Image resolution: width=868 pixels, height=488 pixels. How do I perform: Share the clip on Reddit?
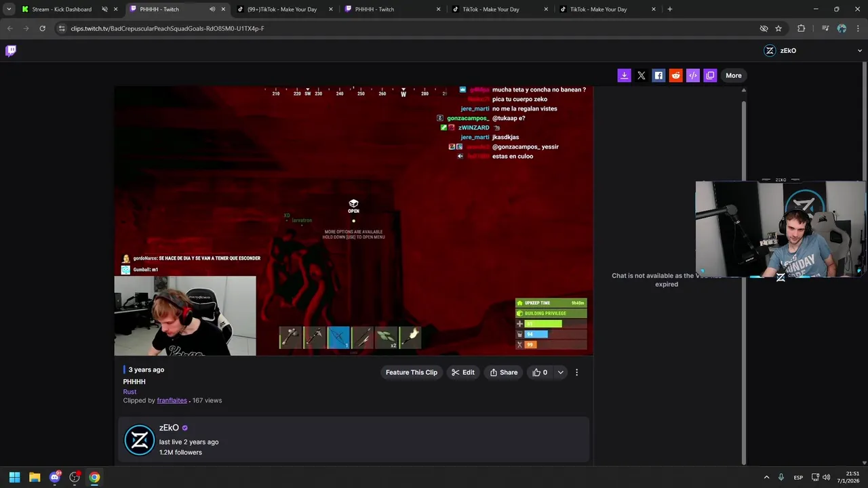click(x=675, y=75)
